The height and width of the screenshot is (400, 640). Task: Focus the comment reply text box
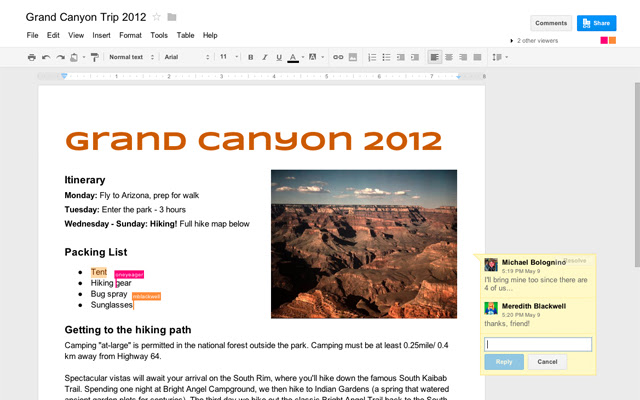pos(538,344)
